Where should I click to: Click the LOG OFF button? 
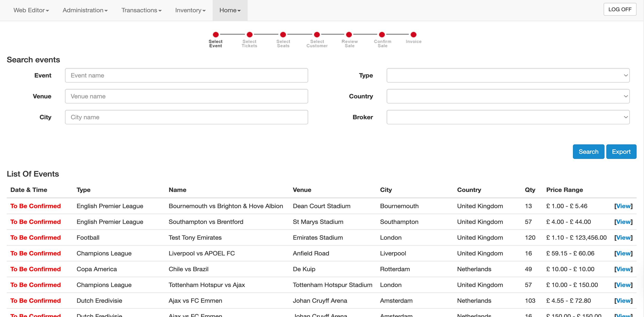(620, 9)
